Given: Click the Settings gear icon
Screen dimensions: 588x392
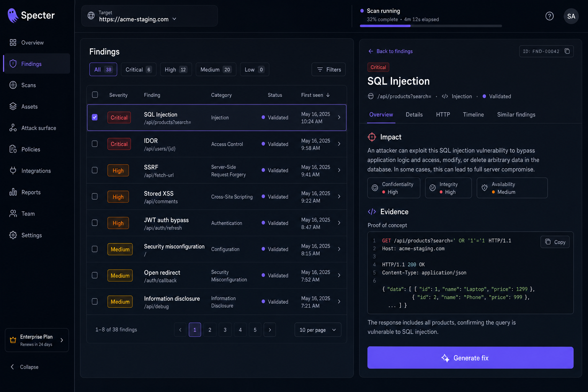Looking at the screenshot, I should [x=13, y=235].
